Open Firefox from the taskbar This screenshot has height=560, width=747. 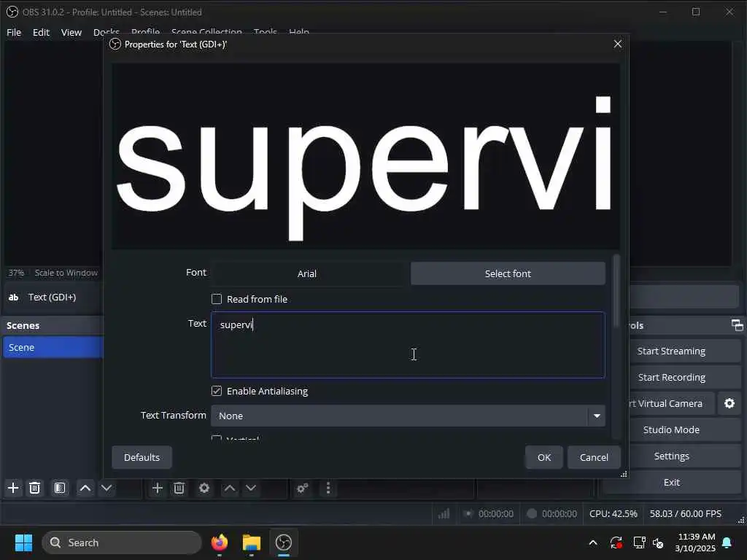point(219,542)
